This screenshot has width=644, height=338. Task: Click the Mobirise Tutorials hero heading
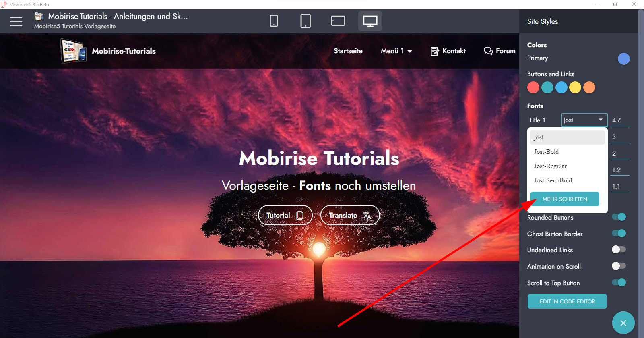click(x=319, y=158)
